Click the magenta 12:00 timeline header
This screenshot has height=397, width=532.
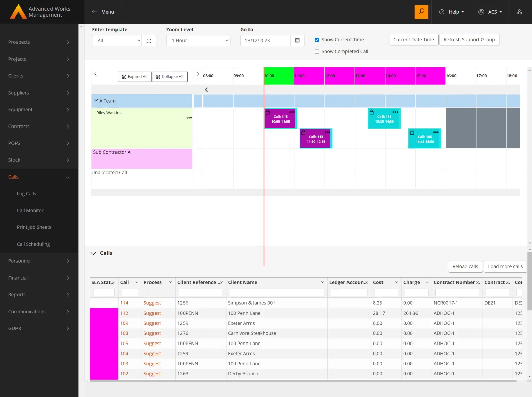[x=339, y=76]
